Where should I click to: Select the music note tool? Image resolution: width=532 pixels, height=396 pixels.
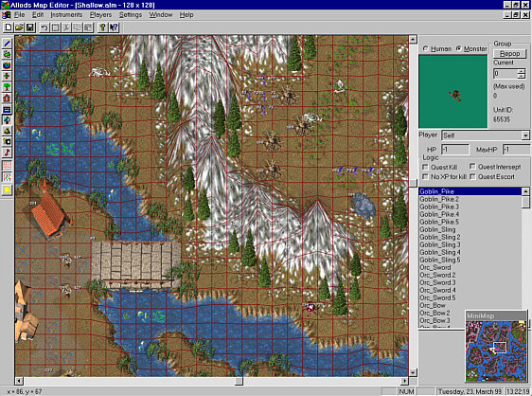[7, 153]
